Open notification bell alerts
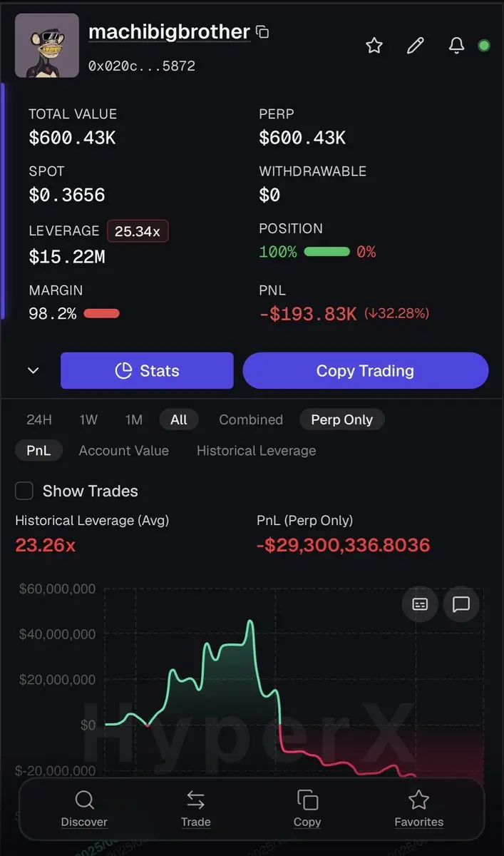This screenshot has width=504, height=856. pyautogui.click(x=456, y=46)
